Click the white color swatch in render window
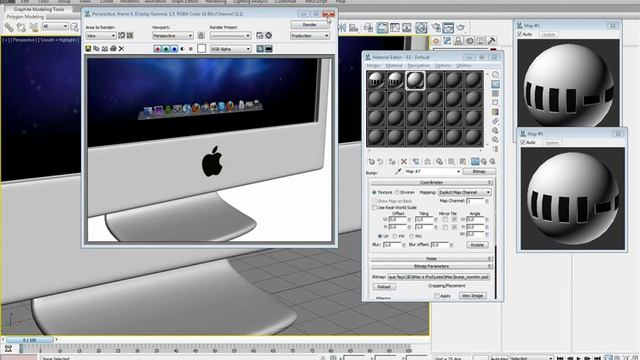The image size is (640, 360). tap(202, 49)
